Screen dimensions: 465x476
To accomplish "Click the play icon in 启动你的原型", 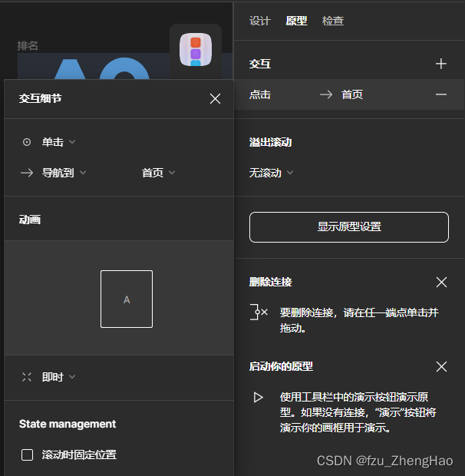I will click(x=258, y=398).
